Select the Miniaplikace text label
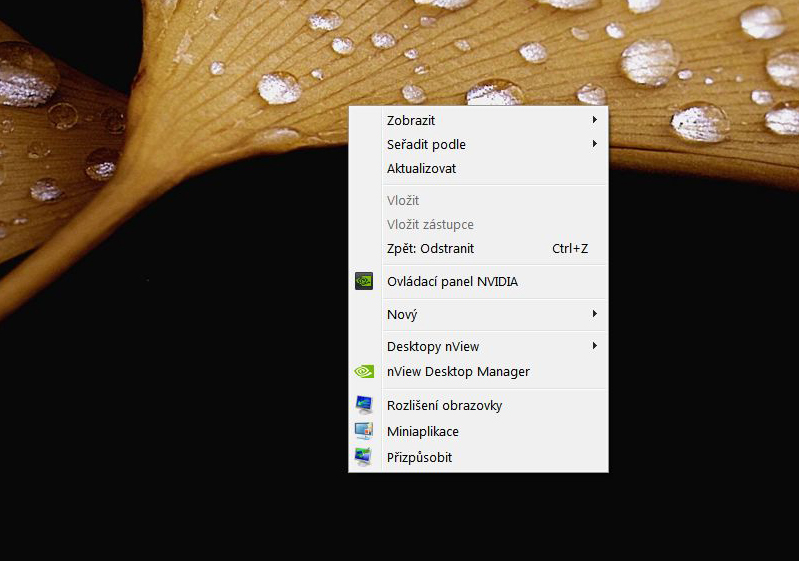The width and height of the screenshot is (799, 561). [x=422, y=431]
